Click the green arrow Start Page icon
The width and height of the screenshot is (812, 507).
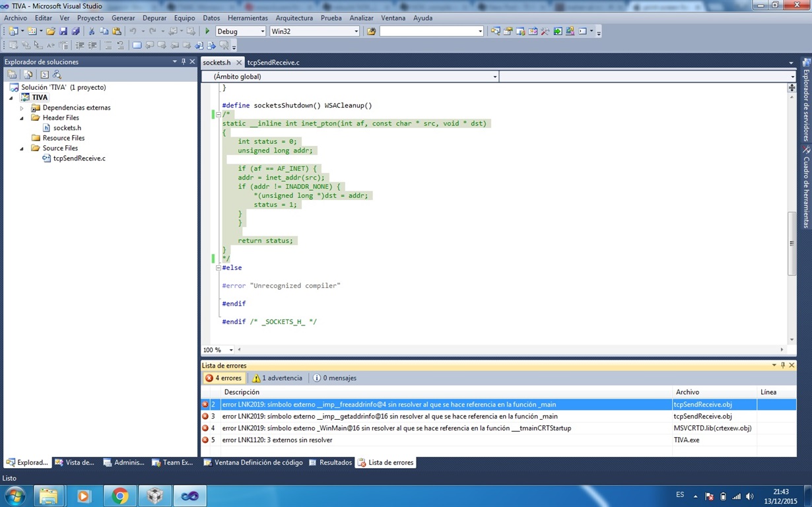558,31
